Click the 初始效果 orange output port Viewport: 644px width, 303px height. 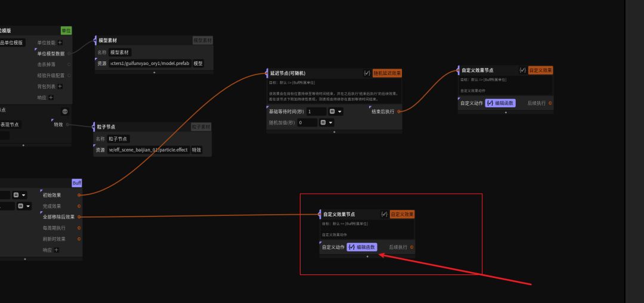point(79,195)
